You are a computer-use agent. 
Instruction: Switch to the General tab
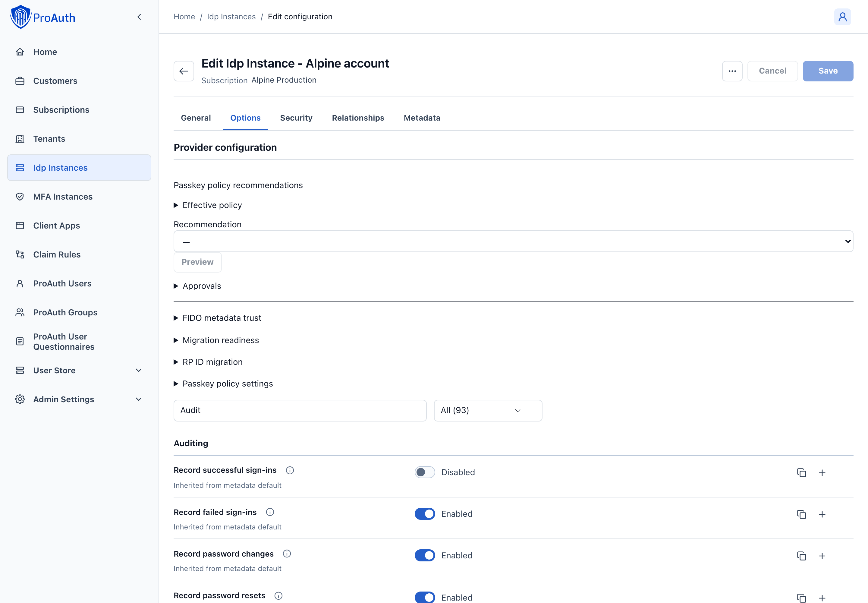click(x=196, y=118)
